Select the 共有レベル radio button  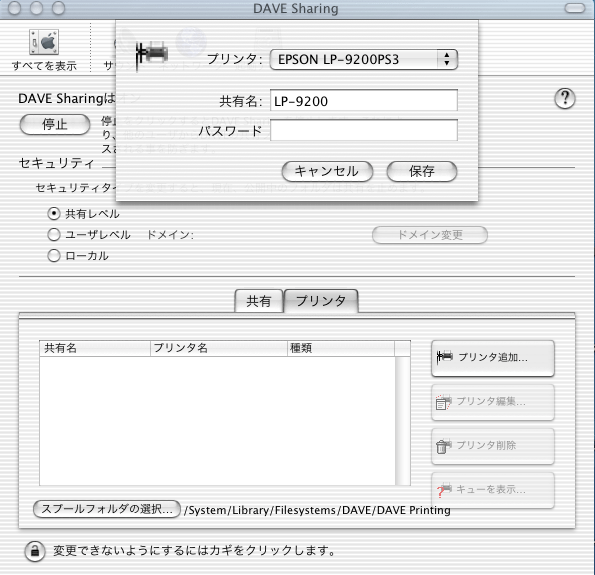coord(54,214)
